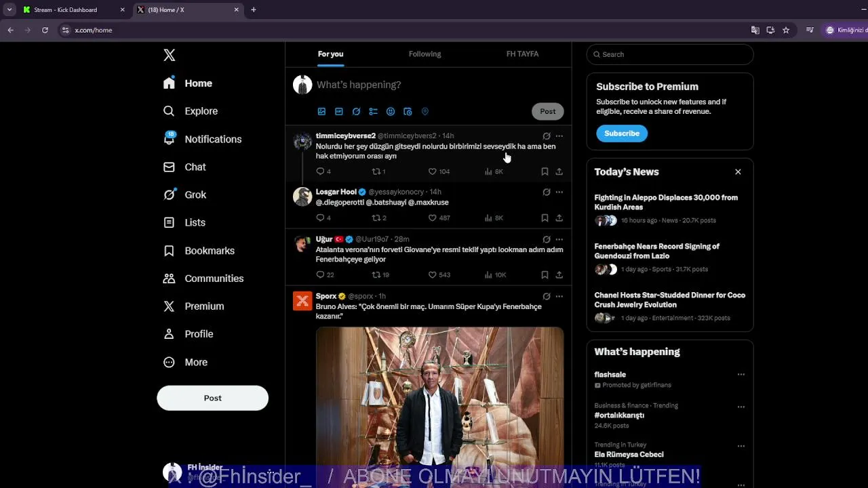Screen dimensions: 868x488
Task: Subscribe to Premium button
Action: click(622, 134)
